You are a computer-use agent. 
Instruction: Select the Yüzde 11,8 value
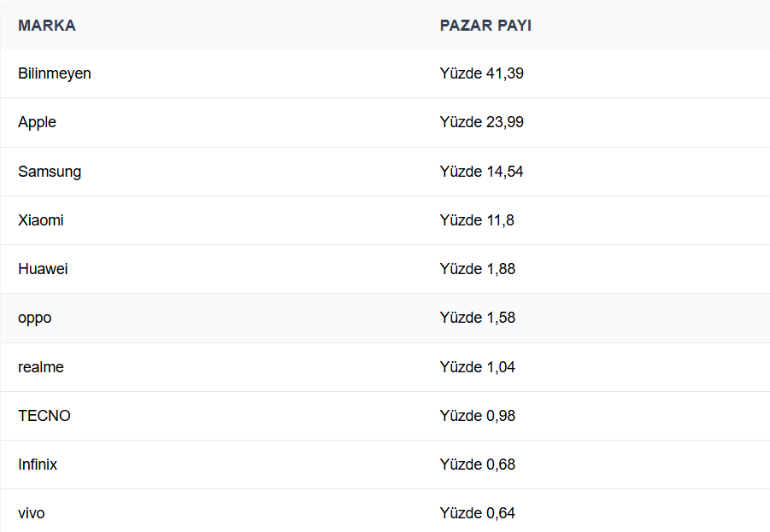pos(477,220)
